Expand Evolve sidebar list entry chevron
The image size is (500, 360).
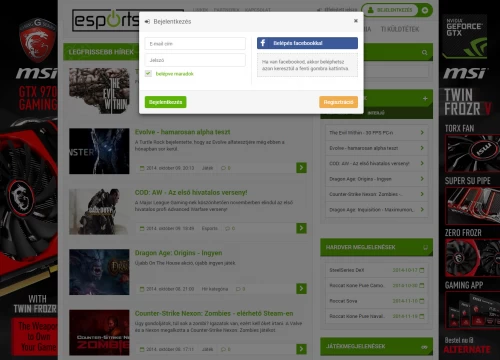coord(422,148)
